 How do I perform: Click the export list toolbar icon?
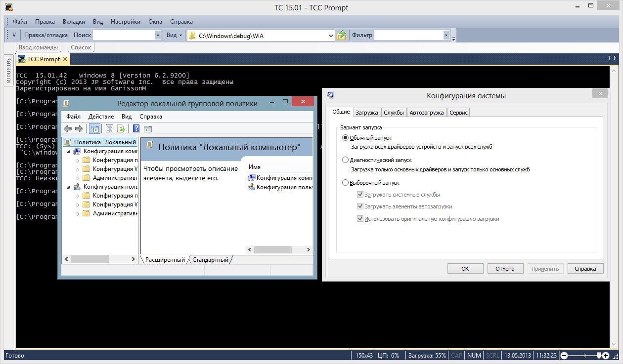[121, 129]
